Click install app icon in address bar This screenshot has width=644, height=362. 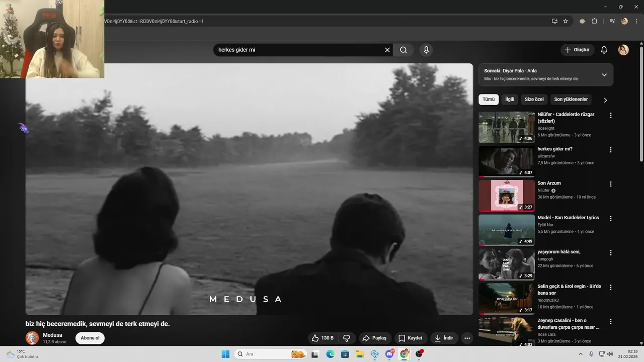(554, 21)
